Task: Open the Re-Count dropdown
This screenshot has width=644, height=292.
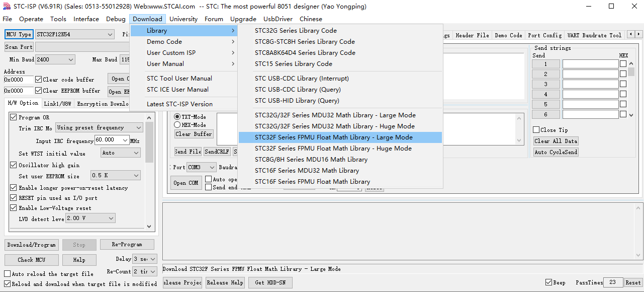Action: point(145,271)
